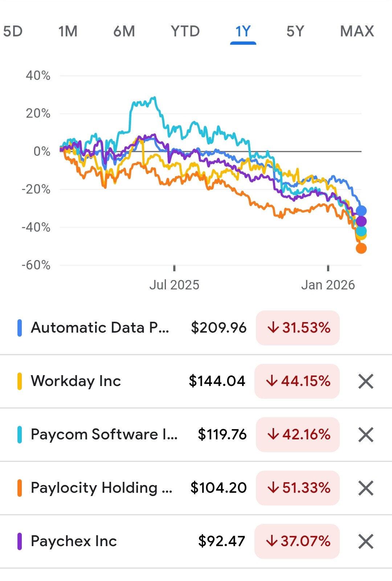The height and width of the screenshot is (581, 392).
Task: Click the orange Paylocity endpoint dot
Action: tap(361, 248)
